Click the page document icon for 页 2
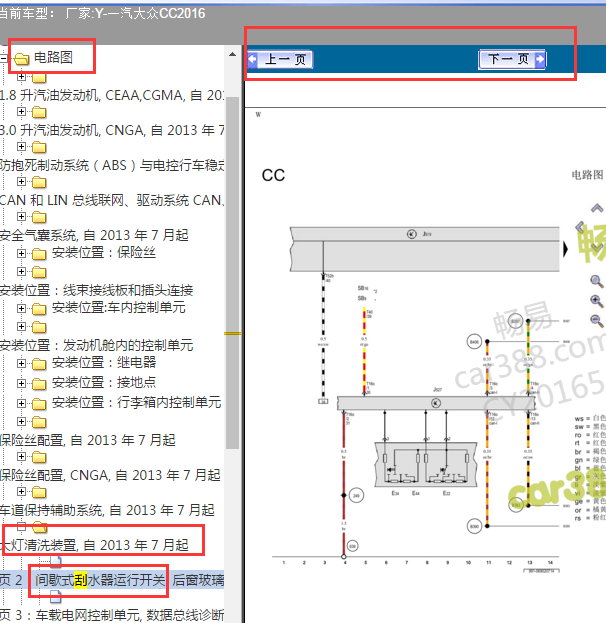The height and width of the screenshot is (623, 606). 55,561
